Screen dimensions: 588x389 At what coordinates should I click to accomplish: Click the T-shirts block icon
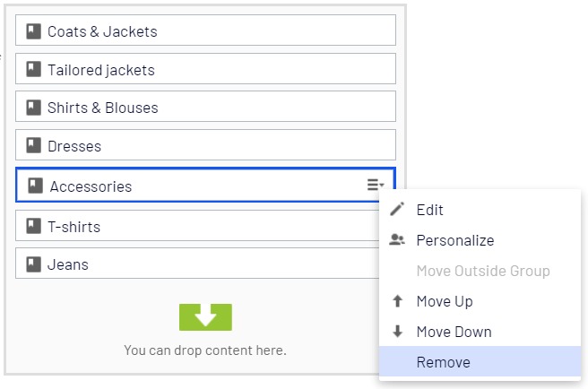(33, 227)
